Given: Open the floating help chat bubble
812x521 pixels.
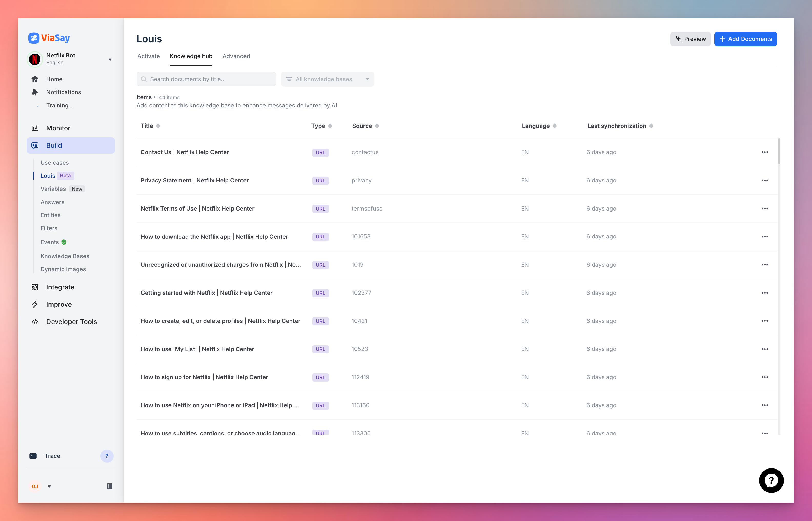Looking at the screenshot, I should tap(771, 481).
